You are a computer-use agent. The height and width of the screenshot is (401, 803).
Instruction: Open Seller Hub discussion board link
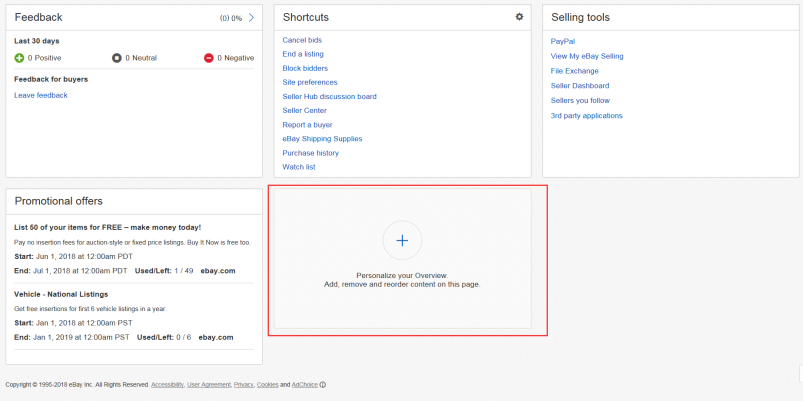pos(329,96)
